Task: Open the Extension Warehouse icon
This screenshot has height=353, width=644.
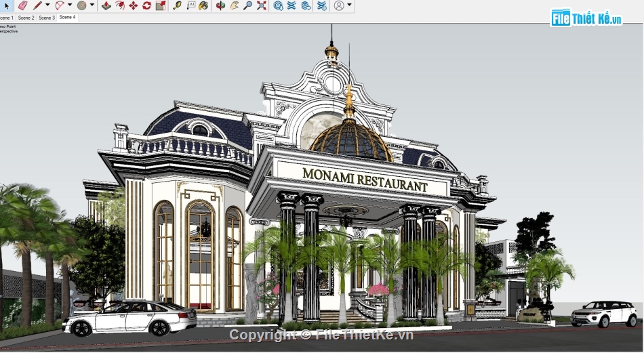Action: coord(291,5)
